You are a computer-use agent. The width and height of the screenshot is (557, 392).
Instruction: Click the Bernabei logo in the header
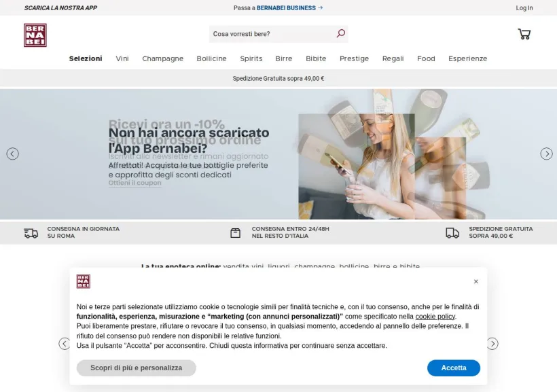tap(35, 35)
